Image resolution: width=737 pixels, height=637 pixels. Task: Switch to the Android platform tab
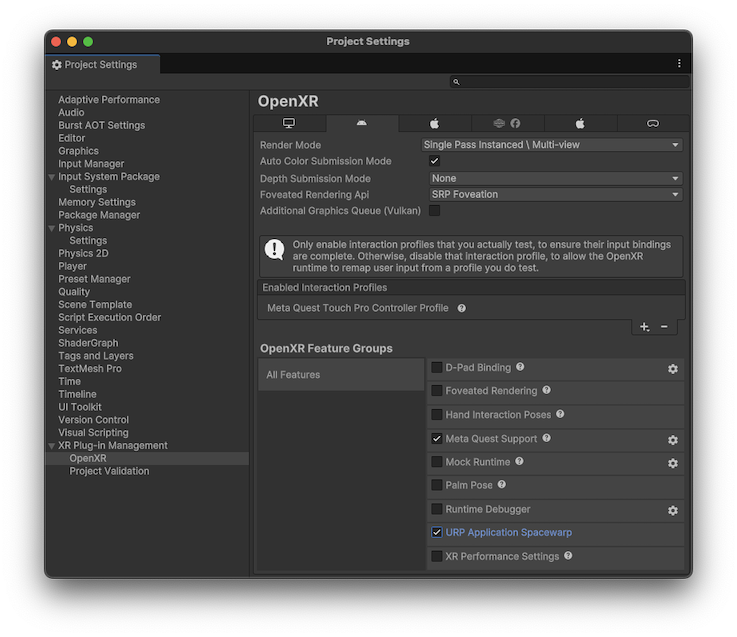(x=361, y=124)
